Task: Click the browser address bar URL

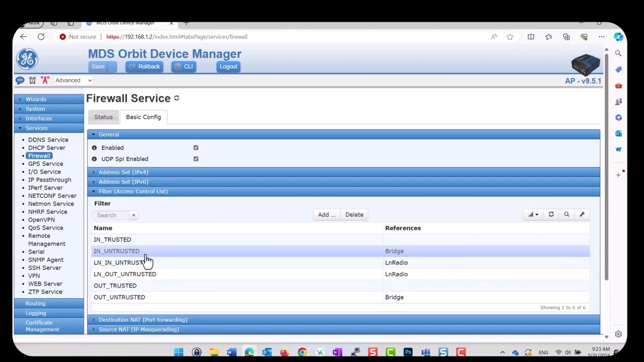Action: (177, 37)
